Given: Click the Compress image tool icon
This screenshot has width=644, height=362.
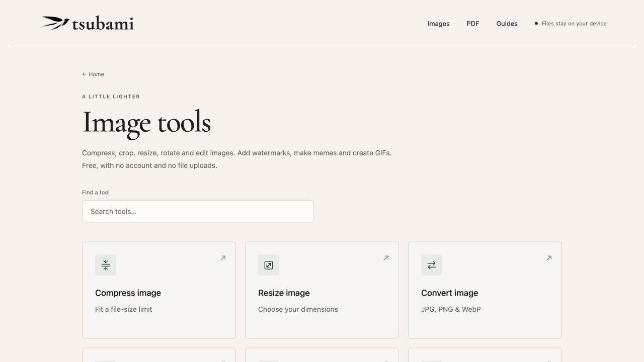Looking at the screenshot, I should point(106,265).
